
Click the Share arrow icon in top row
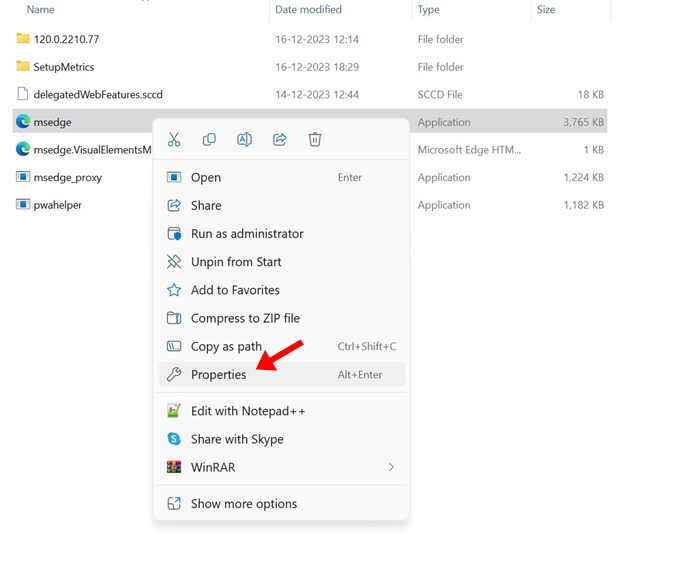tap(279, 139)
